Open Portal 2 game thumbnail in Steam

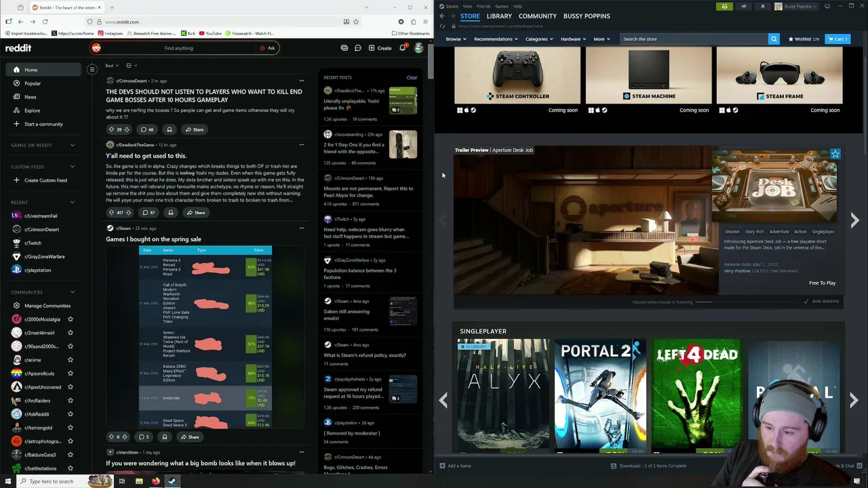point(600,396)
